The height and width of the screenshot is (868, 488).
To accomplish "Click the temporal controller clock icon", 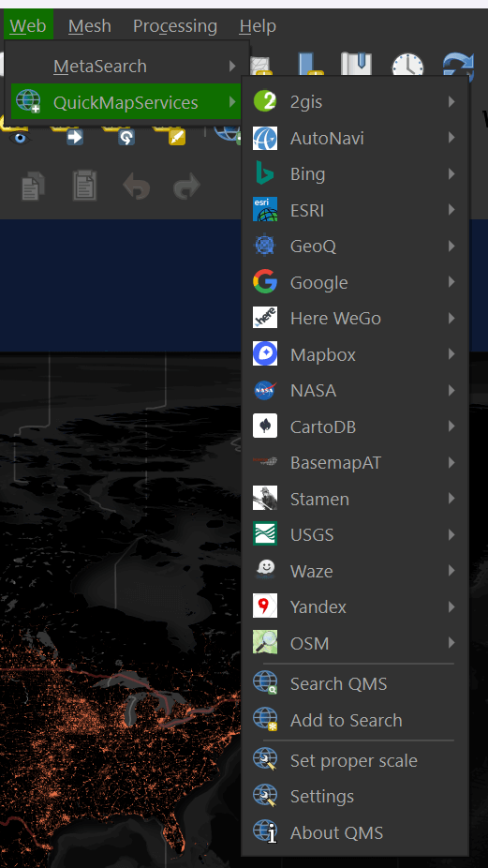I will tap(407, 66).
